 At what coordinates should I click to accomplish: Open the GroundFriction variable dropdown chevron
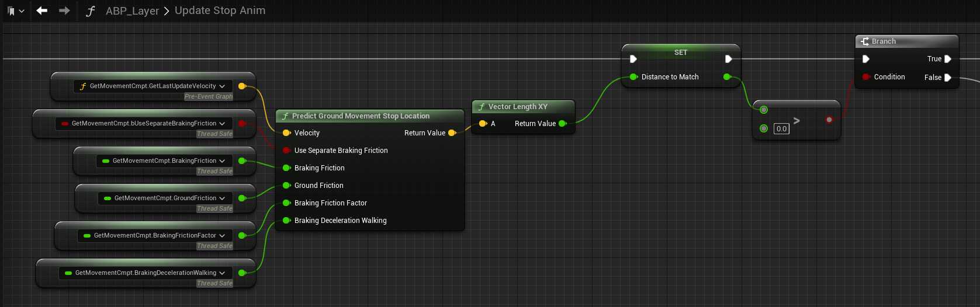(x=222, y=198)
